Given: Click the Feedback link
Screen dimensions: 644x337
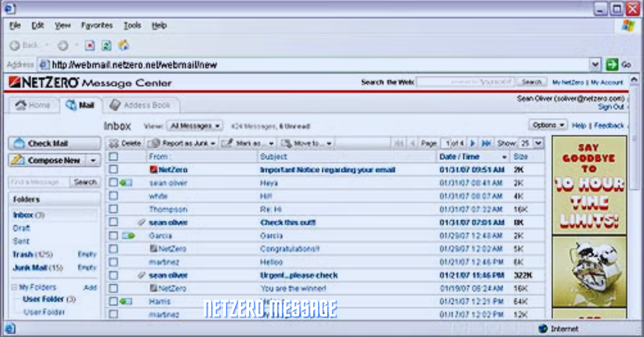Looking at the screenshot, I should (609, 125).
